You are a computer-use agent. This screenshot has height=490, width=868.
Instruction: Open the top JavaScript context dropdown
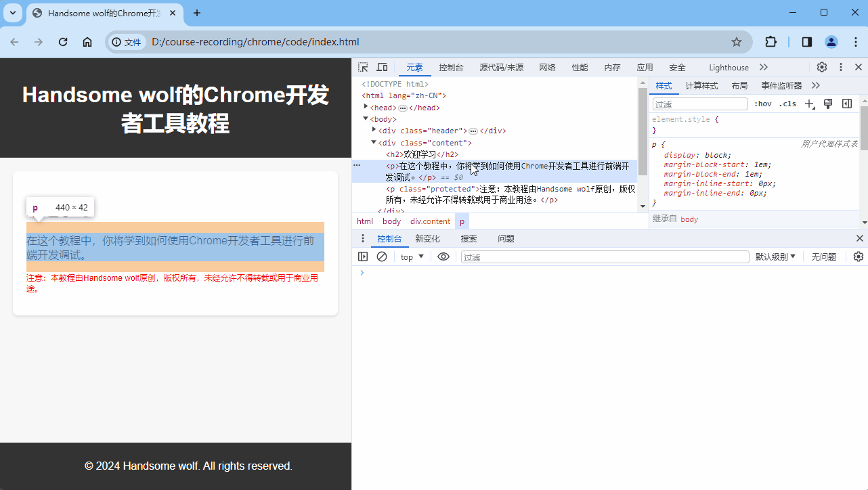point(412,257)
